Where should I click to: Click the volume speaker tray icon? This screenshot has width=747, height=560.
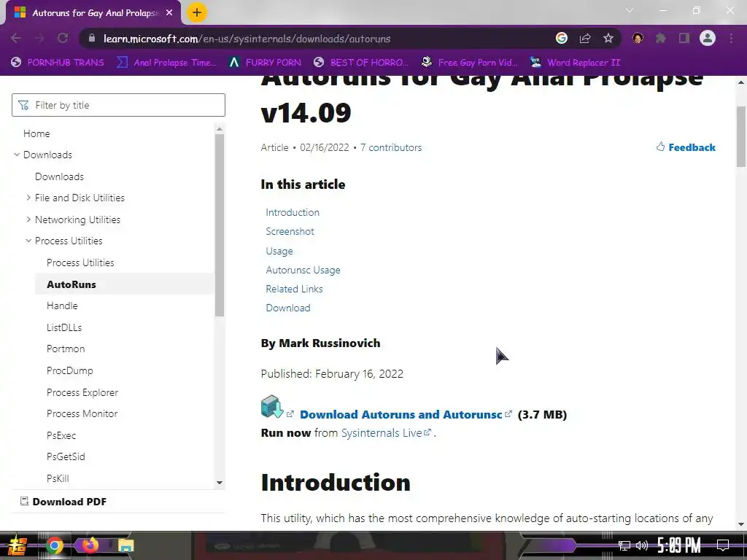click(642, 545)
